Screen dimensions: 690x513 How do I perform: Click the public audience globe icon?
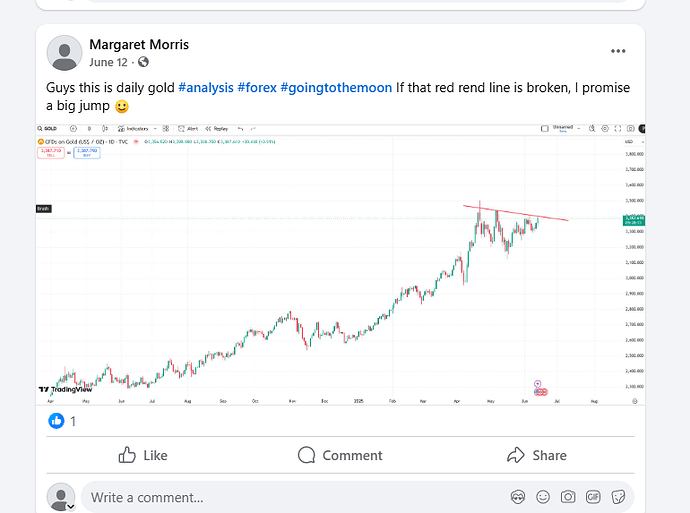pyautogui.click(x=143, y=62)
